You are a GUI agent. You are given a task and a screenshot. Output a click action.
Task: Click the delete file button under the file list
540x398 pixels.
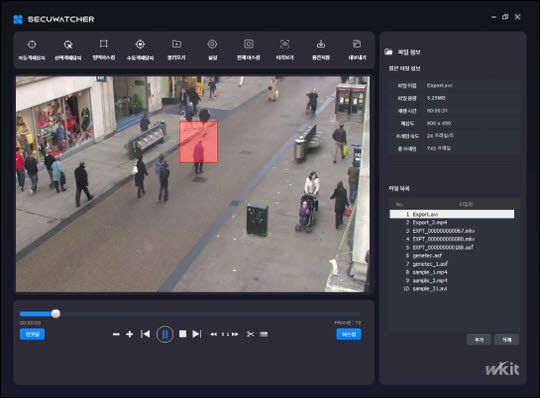pyautogui.click(x=506, y=339)
